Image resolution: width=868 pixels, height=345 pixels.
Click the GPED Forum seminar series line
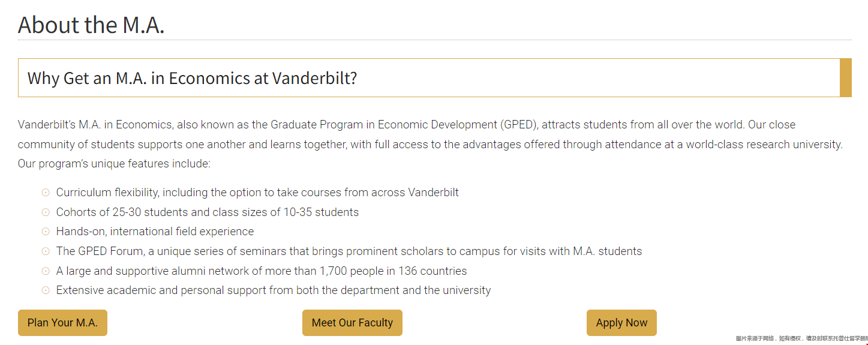[349, 251]
